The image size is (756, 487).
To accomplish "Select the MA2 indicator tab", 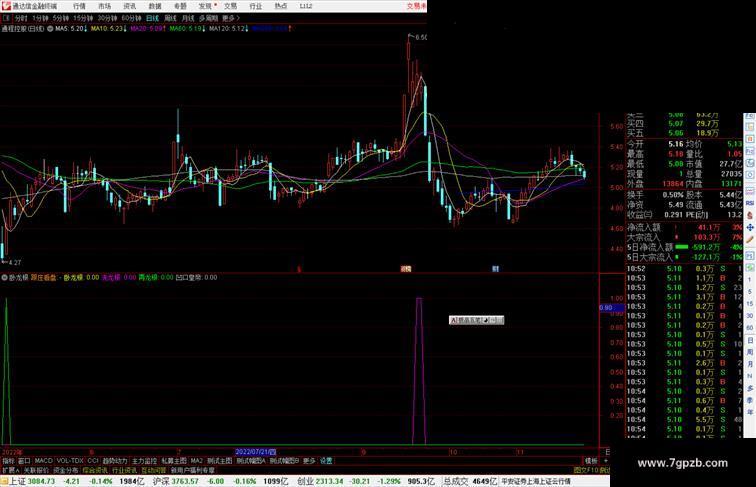I will (196, 461).
